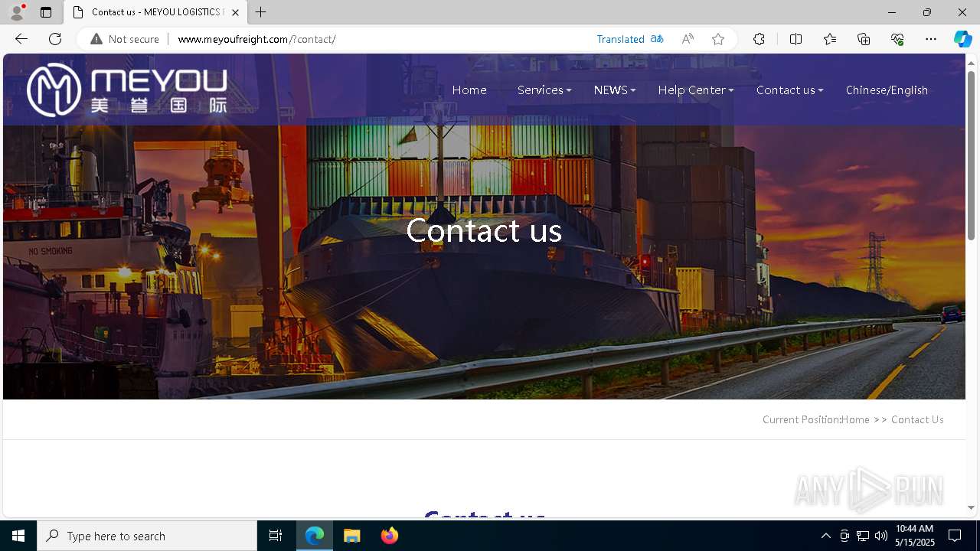
Task: Open the Edge profile icon
Action: 16,12
